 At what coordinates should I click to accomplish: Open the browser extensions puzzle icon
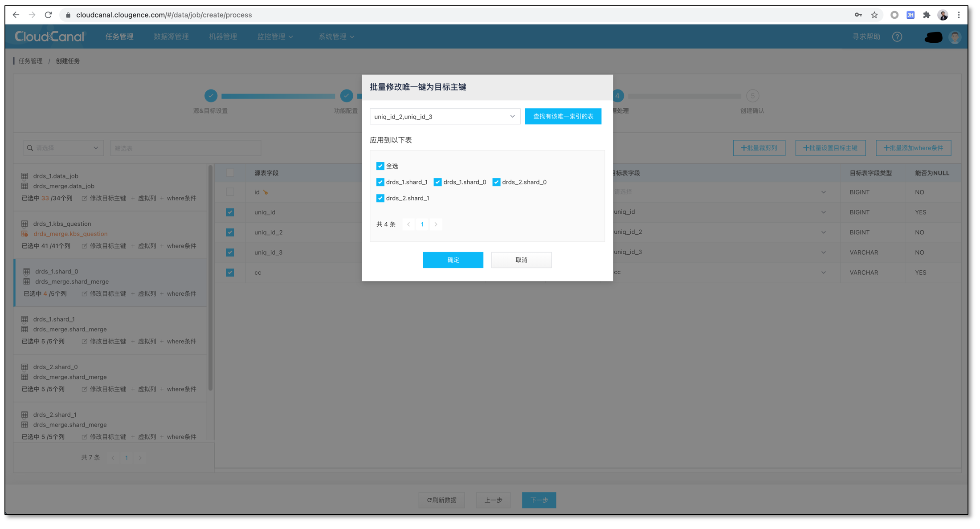pyautogui.click(x=927, y=15)
